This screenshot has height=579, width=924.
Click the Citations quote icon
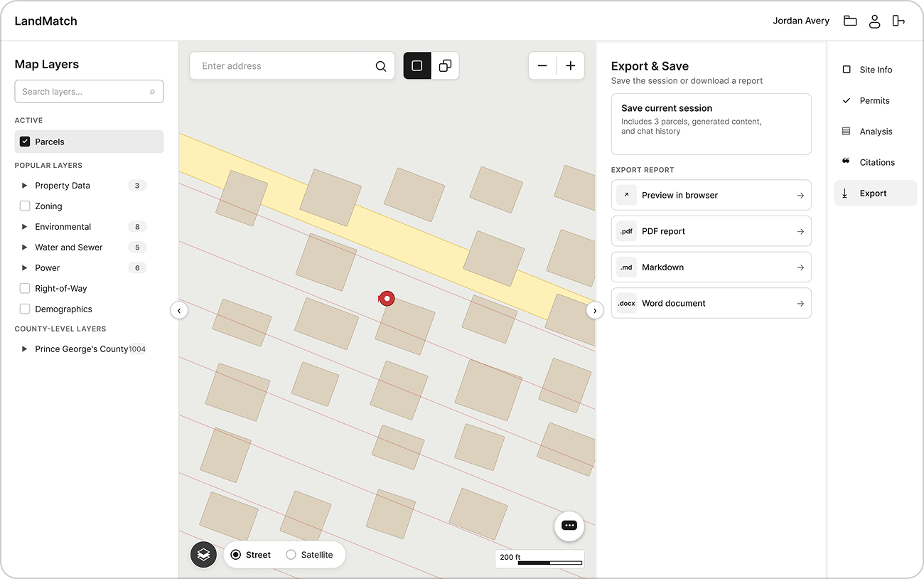pos(847,161)
